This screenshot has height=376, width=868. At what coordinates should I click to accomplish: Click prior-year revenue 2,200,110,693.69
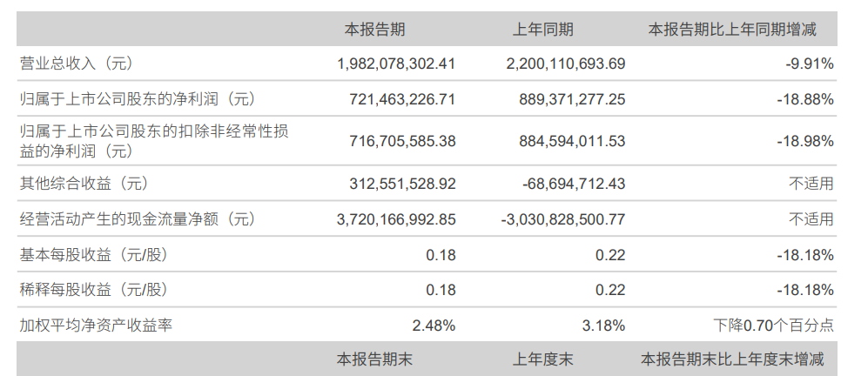point(566,64)
